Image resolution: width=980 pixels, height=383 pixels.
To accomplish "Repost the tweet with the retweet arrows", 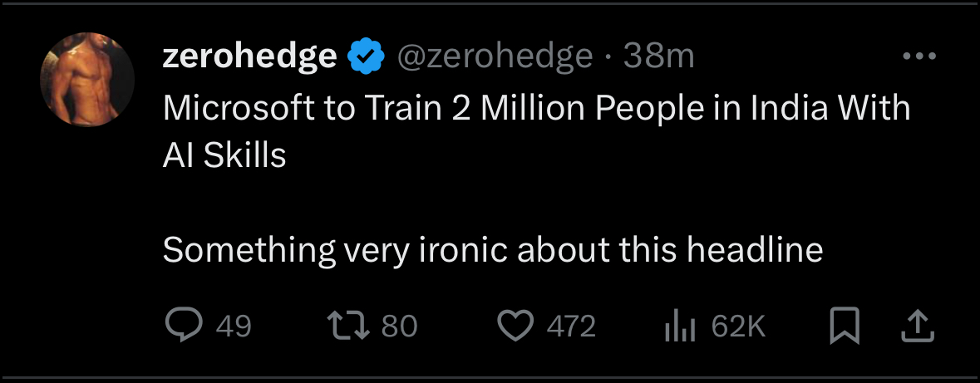I will tap(349, 327).
